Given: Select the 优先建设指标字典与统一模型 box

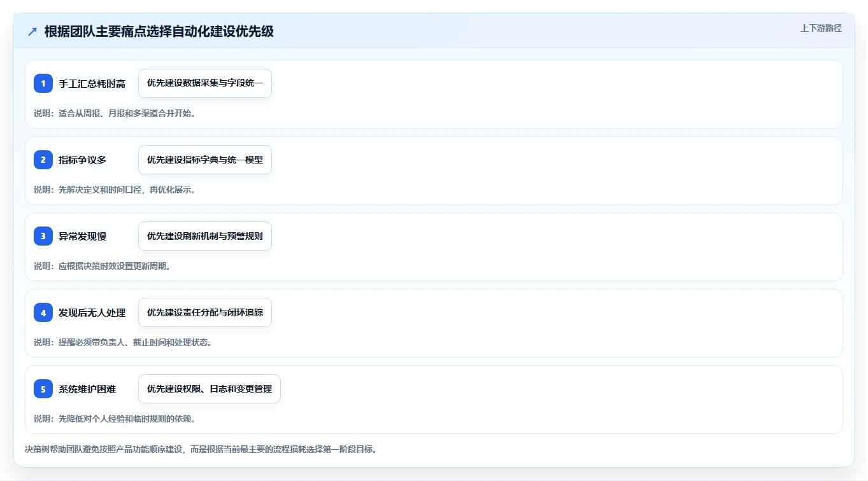Looking at the screenshot, I should click(x=205, y=160).
